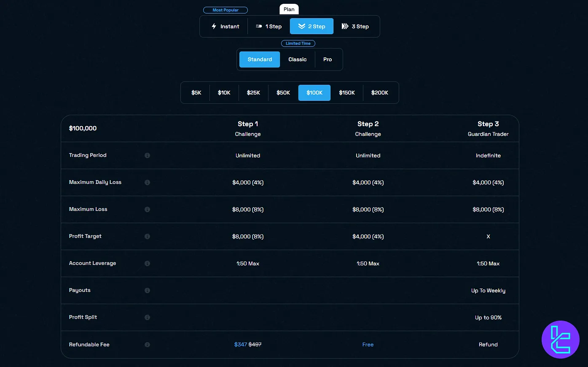Click the info icon beside Refundable Fee

coord(147,345)
